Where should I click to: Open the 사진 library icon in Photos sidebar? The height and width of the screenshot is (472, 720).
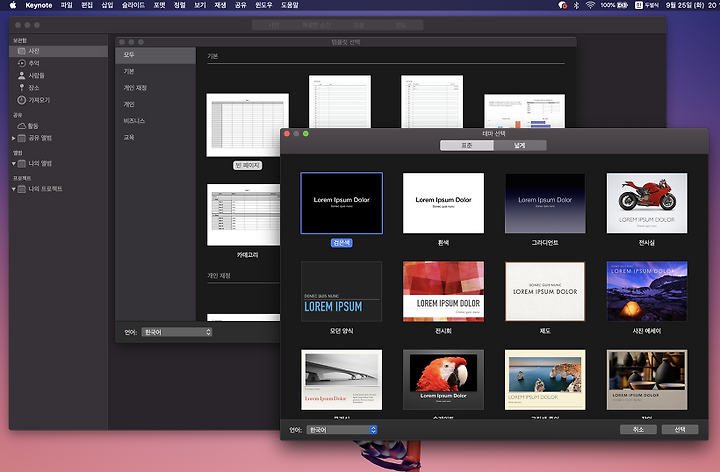(21, 51)
